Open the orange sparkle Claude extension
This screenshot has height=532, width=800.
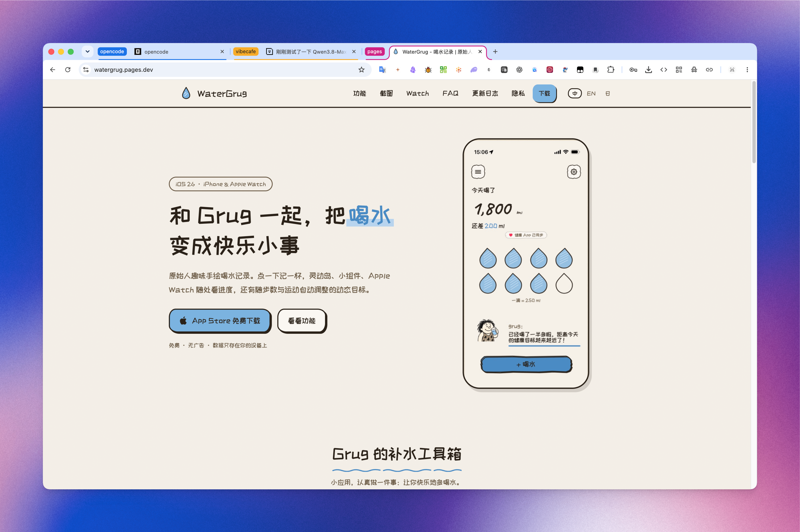click(398, 70)
